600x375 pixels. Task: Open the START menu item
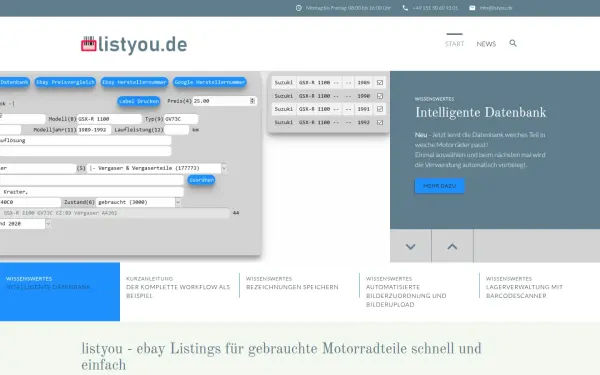[454, 44]
